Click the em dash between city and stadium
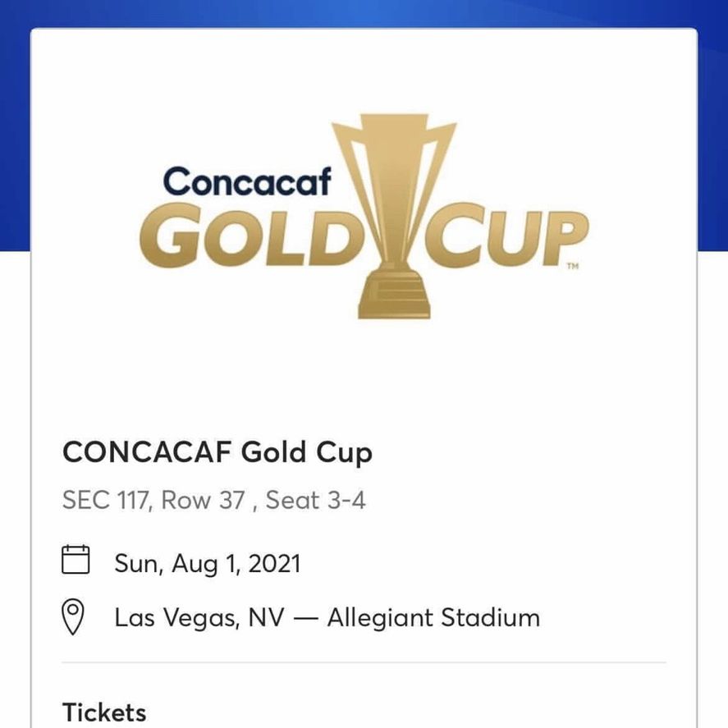The height and width of the screenshot is (728, 728). click(306, 619)
